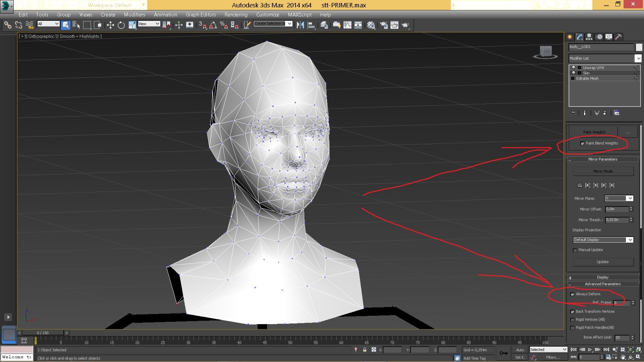Click the Mirror tool icon

(300, 25)
